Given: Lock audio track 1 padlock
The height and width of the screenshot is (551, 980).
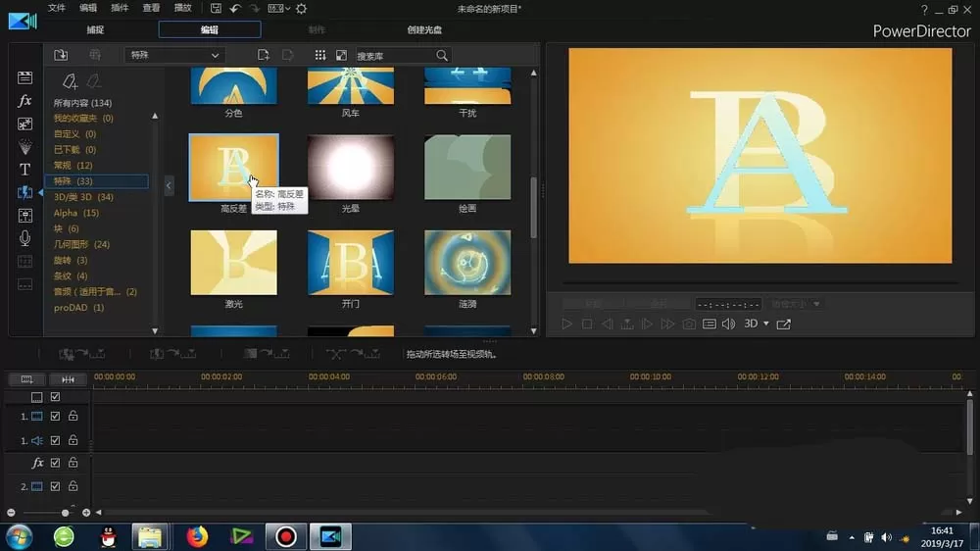Looking at the screenshot, I should point(73,440).
